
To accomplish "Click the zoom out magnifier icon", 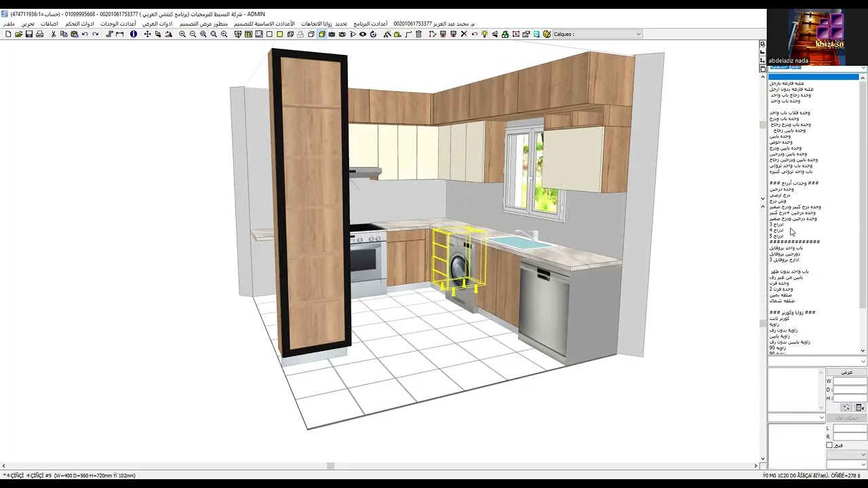I will [193, 34].
